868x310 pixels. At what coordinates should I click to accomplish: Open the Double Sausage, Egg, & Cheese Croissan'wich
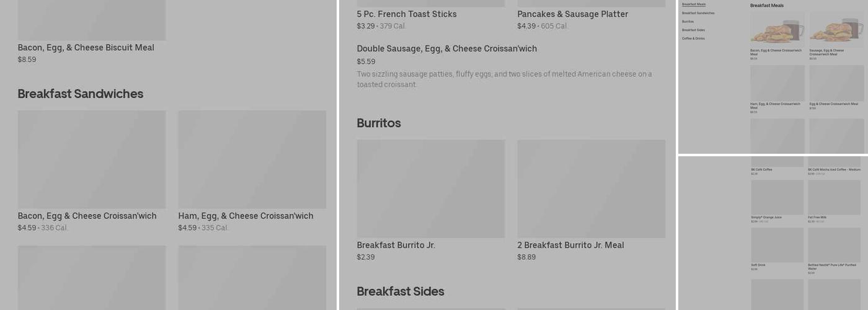point(446,49)
